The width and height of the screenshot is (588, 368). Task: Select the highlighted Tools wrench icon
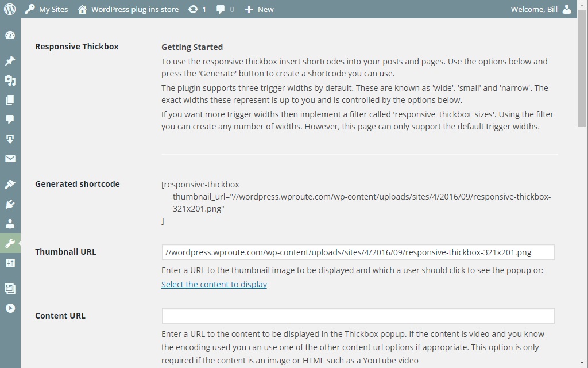click(x=10, y=243)
